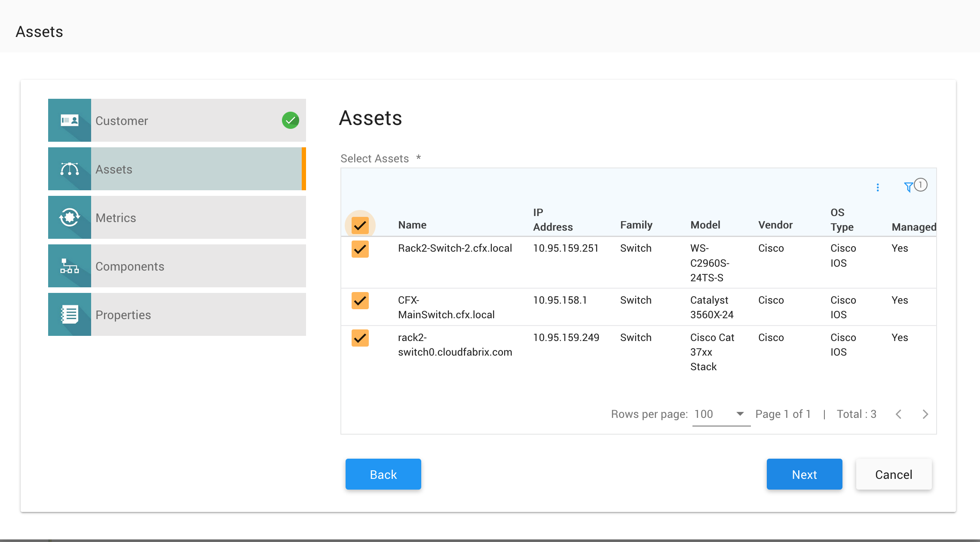Image resolution: width=980 pixels, height=542 pixels.
Task: Open the Rows per page dropdown
Action: [x=721, y=414]
